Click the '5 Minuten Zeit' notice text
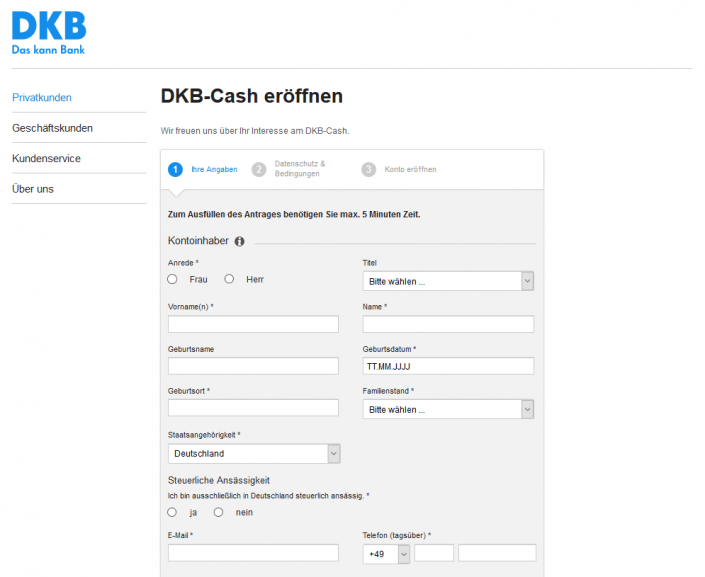The height and width of the screenshot is (577, 705). (294, 215)
